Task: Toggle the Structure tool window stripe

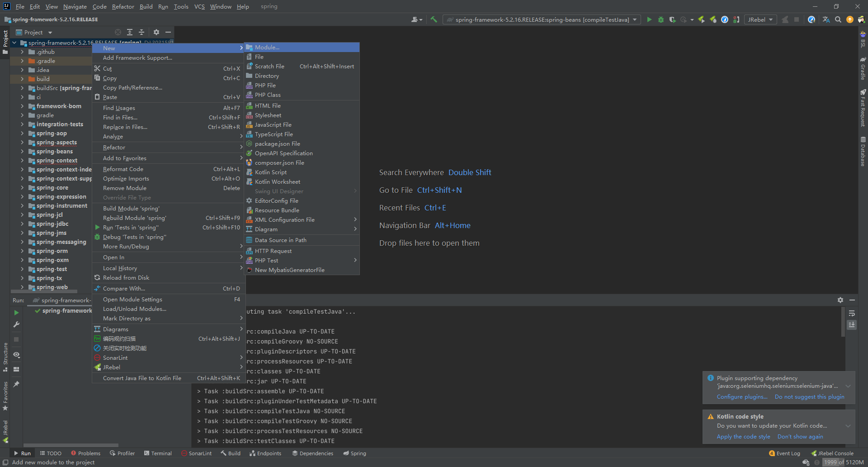Action: point(5,357)
